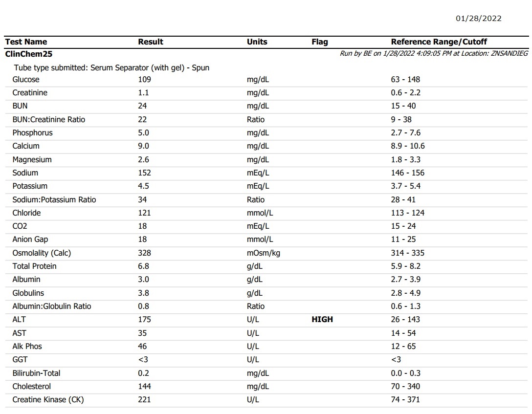Click the Test Name column header
532x414 pixels.
point(26,42)
